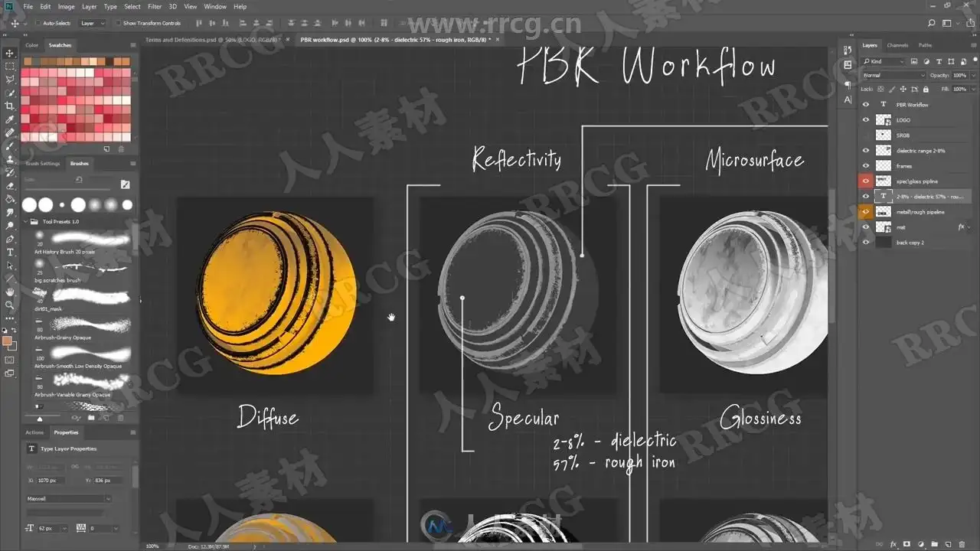
Task: Hide the LOGO layer
Action: [x=866, y=120]
